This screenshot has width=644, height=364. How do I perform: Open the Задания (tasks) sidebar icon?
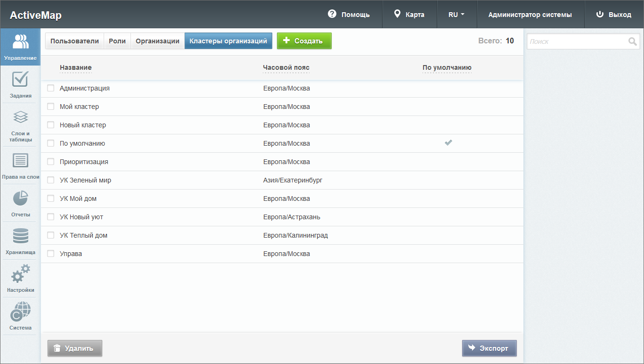(x=20, y=80)
